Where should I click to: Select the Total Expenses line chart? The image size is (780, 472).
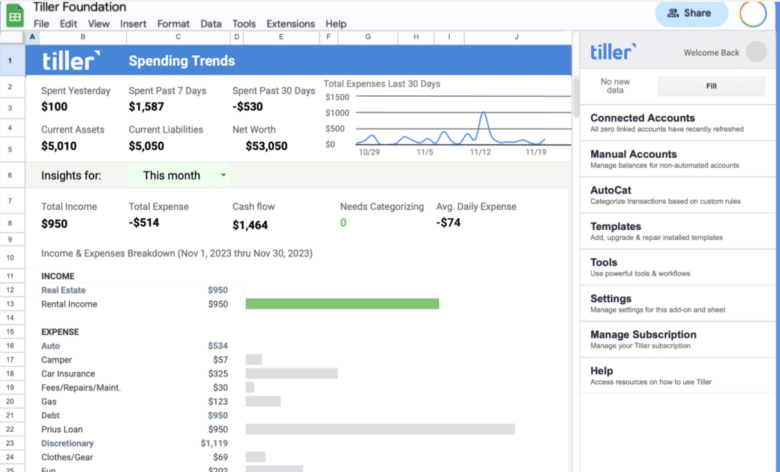(450, 127)
